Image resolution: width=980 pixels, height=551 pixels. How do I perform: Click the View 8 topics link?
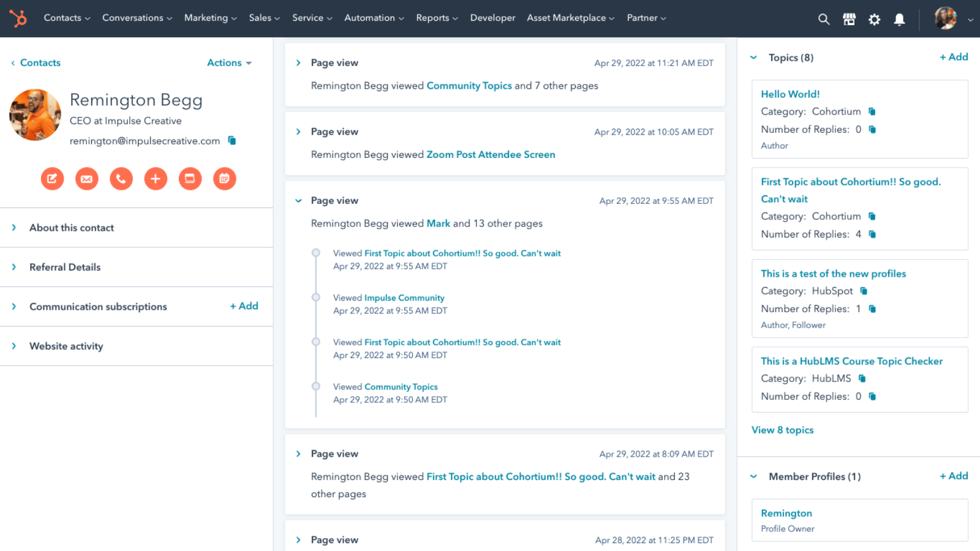[x=782, y=430]
